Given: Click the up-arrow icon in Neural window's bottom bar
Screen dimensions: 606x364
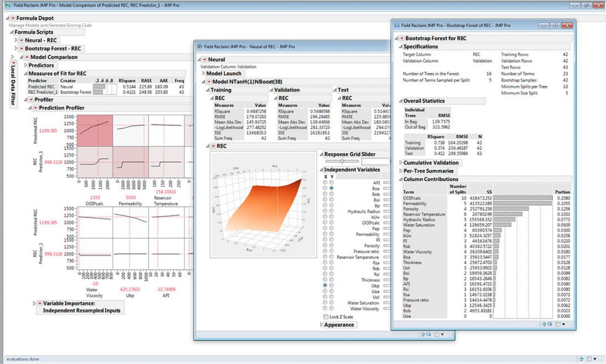Looking at the screenshot, I should pyautogui.click(x=422, y=334).
